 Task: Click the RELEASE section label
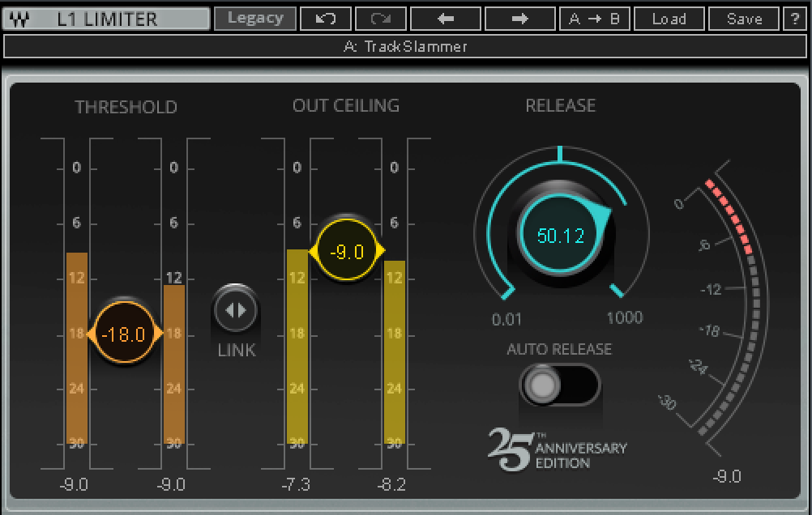560,105
